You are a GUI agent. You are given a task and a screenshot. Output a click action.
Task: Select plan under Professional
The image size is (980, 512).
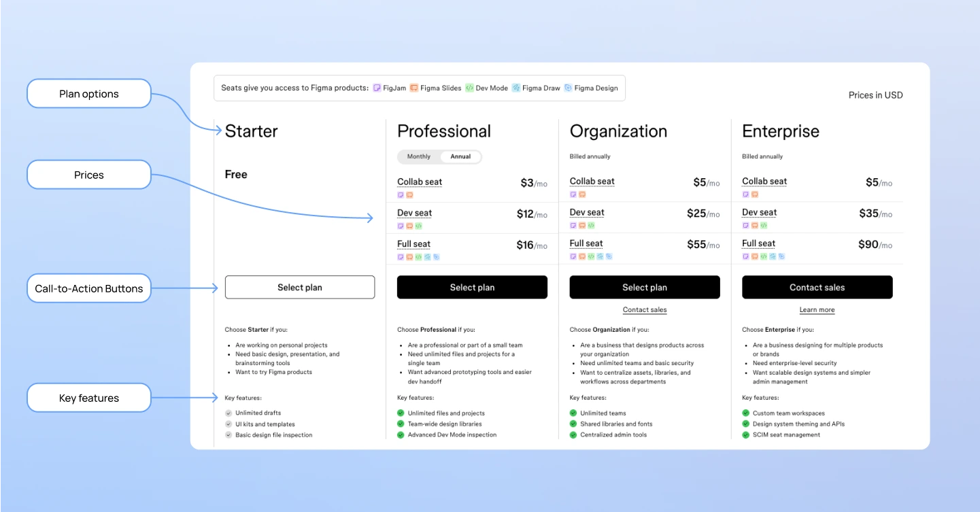pos(472,287)
